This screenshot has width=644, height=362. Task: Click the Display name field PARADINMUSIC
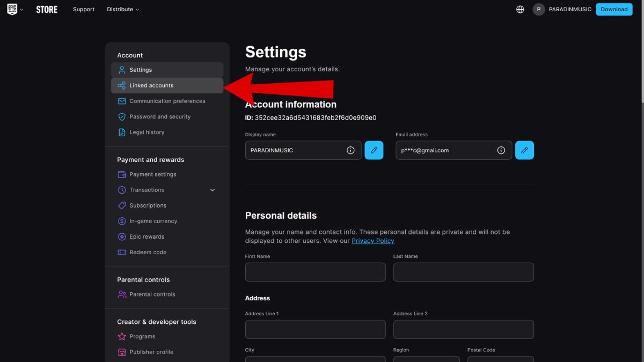(x=303, y=150)
